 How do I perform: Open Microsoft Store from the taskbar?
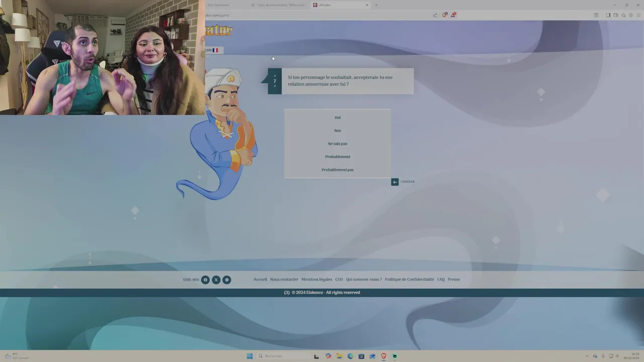point(361,356)
